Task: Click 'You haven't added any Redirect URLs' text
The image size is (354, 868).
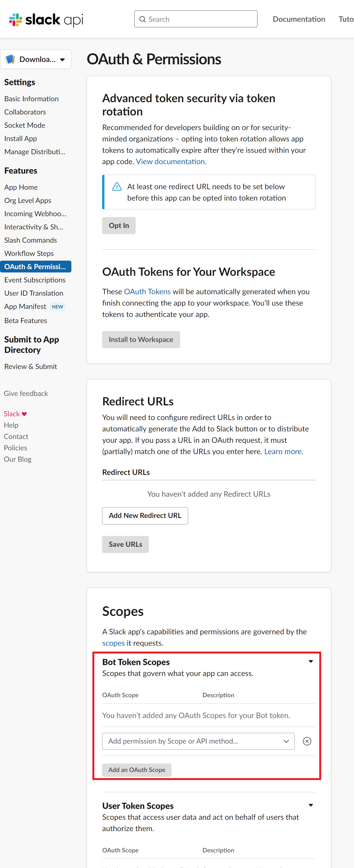Action: [209, 494]
